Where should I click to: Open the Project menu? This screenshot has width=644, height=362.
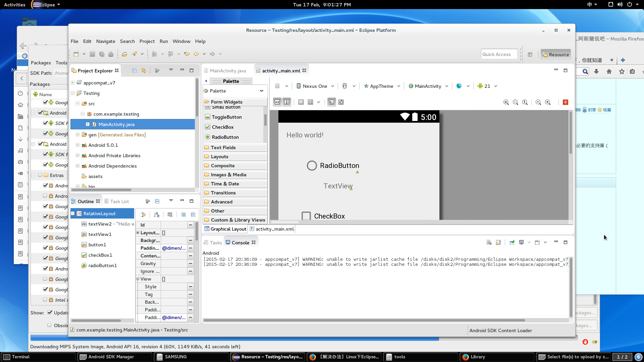pyautogui.click(x=147, y=41)
